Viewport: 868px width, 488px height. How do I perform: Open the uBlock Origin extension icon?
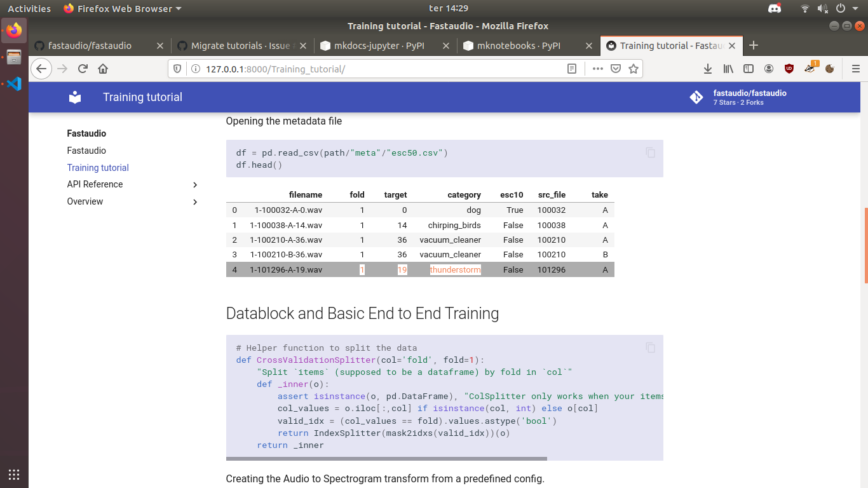tap(789, 69)
